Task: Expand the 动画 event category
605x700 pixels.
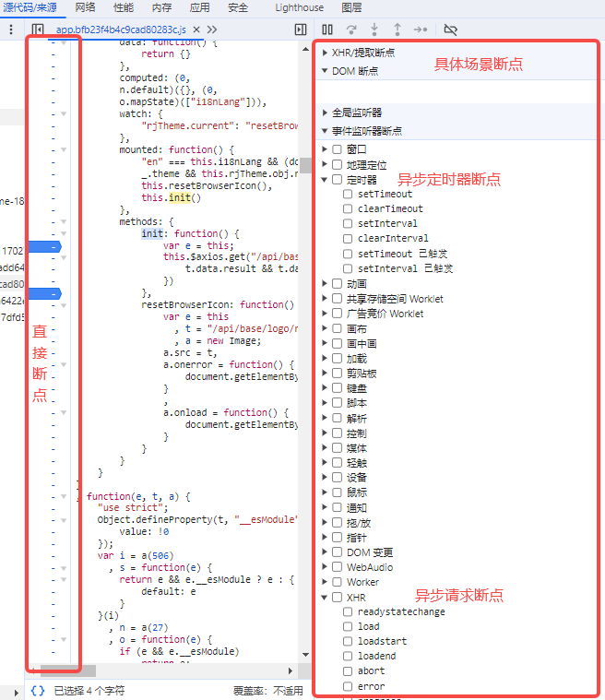Action: click(x=325, y=283)
